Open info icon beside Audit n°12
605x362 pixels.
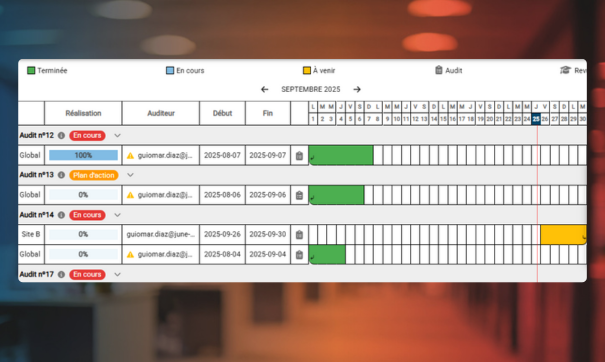pyautogui.click(x=61, y=135)
